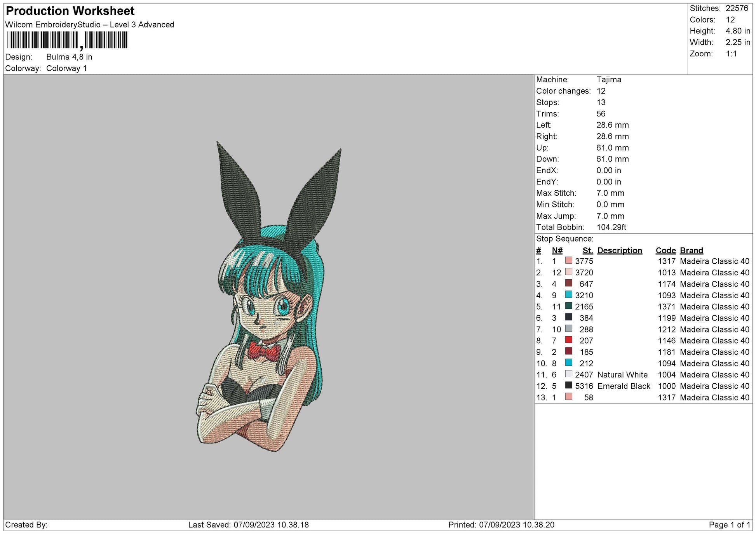This screenshot has width=756, height=534.
Task: Click the Page 1 of 1 label
Action: pos(729,525)
